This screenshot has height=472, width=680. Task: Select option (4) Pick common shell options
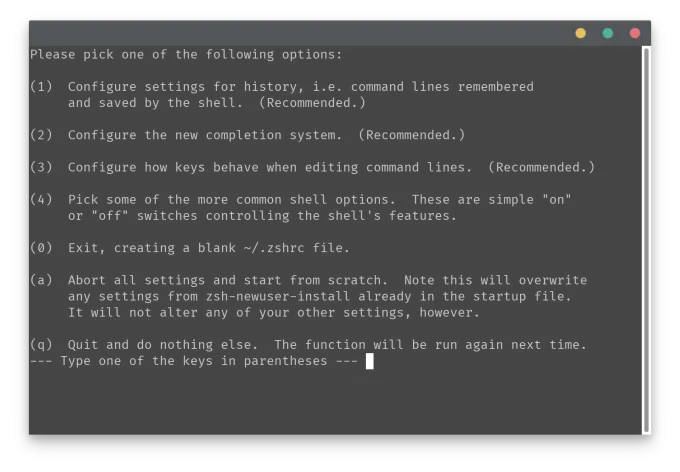[301, 207]
